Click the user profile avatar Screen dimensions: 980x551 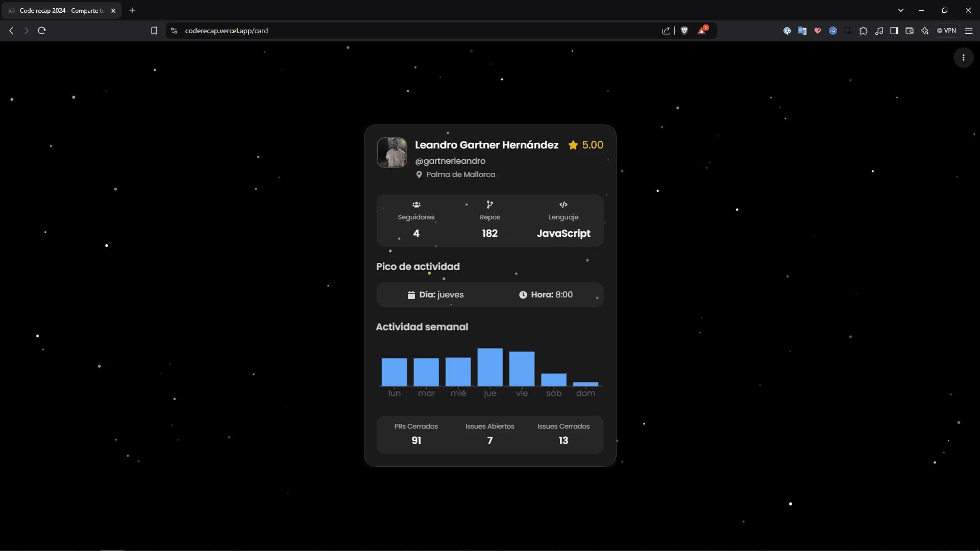(x=391, y=152)
